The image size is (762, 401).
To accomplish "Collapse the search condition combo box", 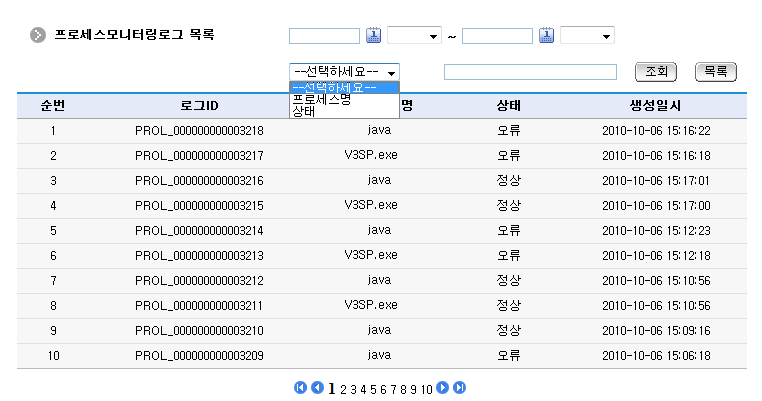I will 344,72.
